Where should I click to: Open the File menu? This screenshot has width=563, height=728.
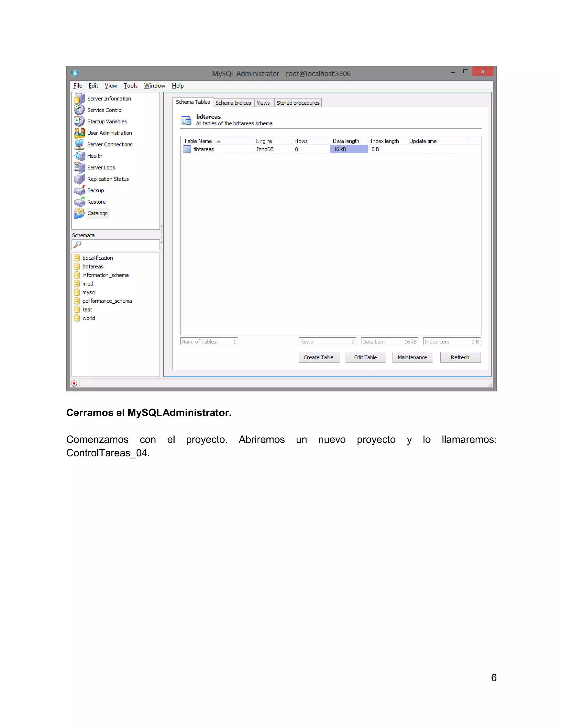(78, 86)
